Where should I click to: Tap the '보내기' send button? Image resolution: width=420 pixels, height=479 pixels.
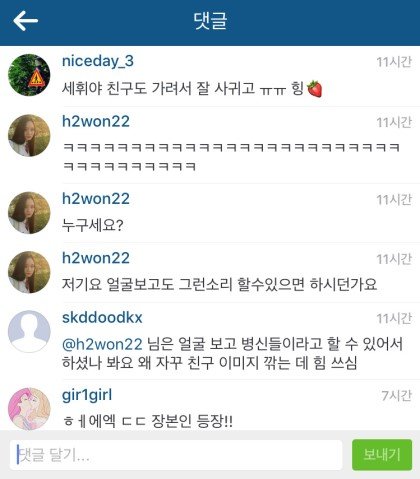382,455
